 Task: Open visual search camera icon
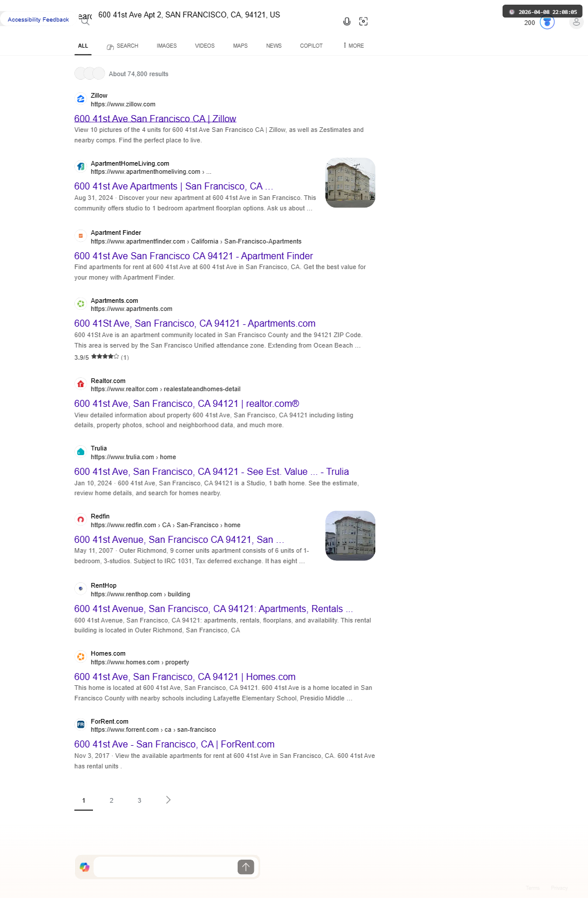coord(364,22)
